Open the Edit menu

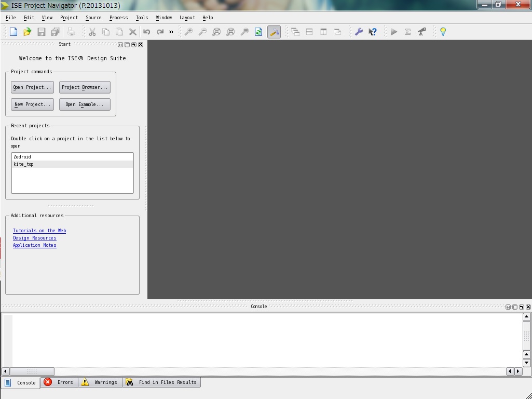[29, 18]
